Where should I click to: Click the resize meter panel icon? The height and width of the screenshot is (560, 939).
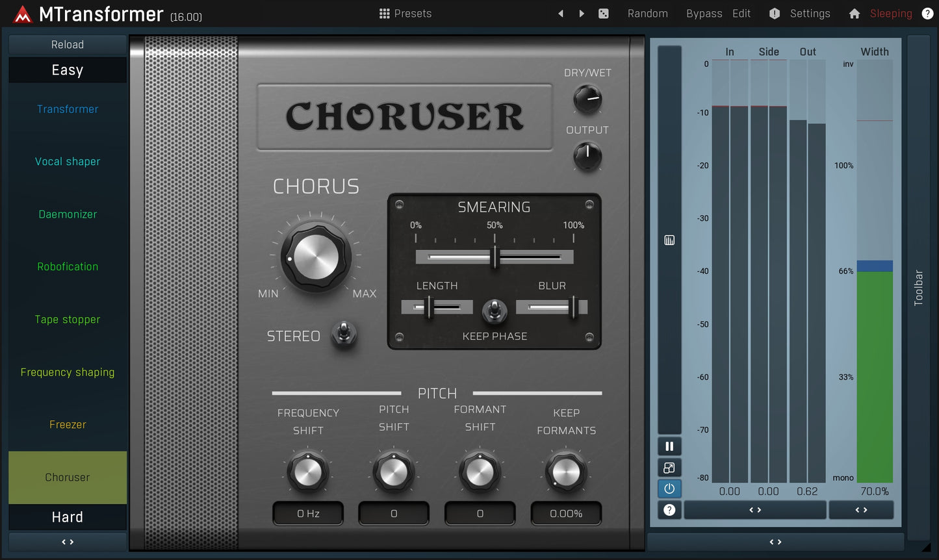click(x=669, y=468)
